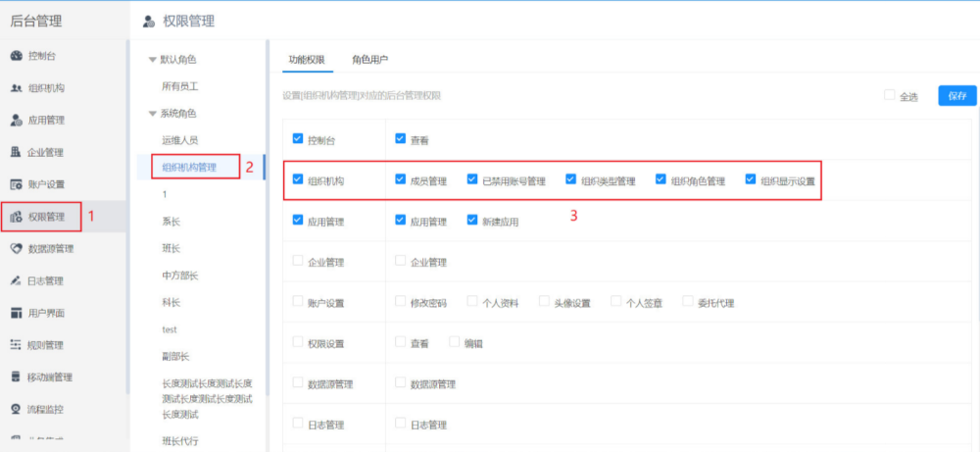This screenshot has height=452, width=980.
Task: Click the 企业管理 building icon
Action: (17, 152)
